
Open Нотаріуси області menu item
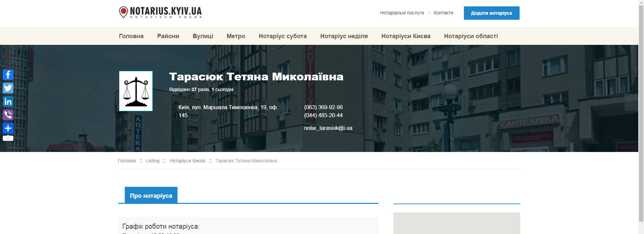pos(471,36)
